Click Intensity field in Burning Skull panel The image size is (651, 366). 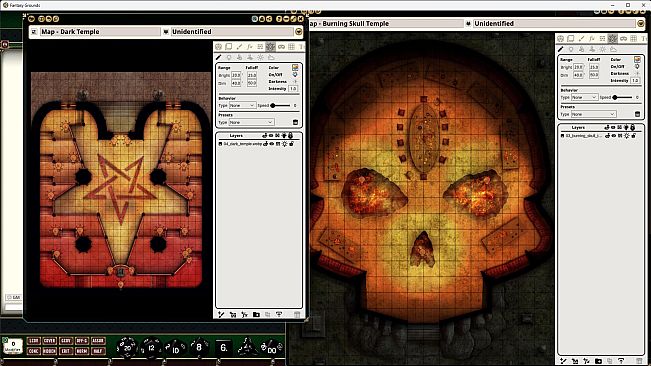click(635, 81)
